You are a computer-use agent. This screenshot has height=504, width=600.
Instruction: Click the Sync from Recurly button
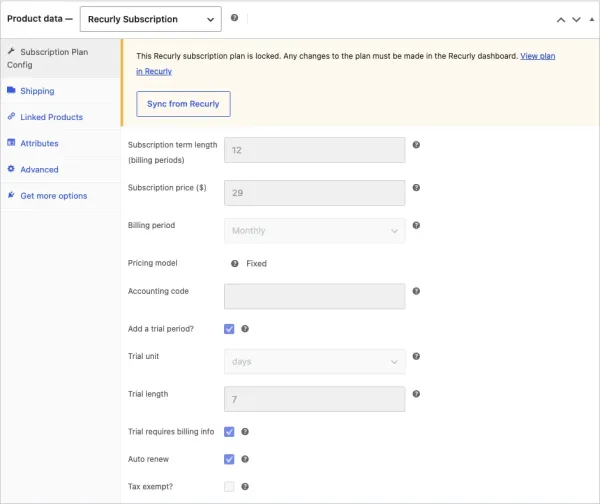click(x=183, y=104)
